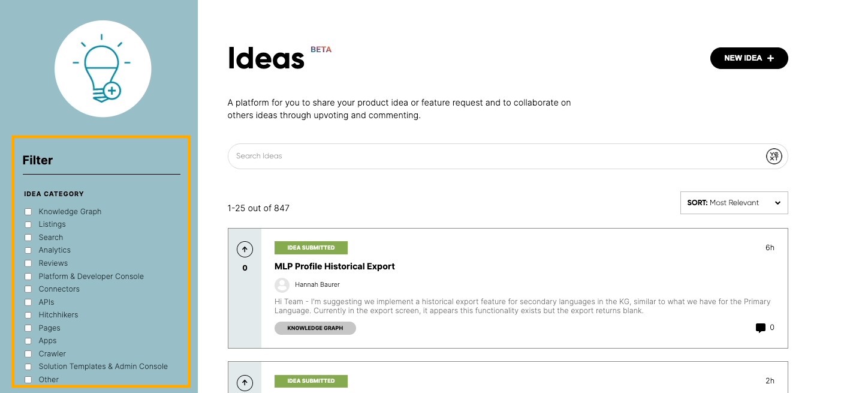Click the Yext icon in search bar
The height and width of the screenshot is (393, 868).
coord(774,156)
